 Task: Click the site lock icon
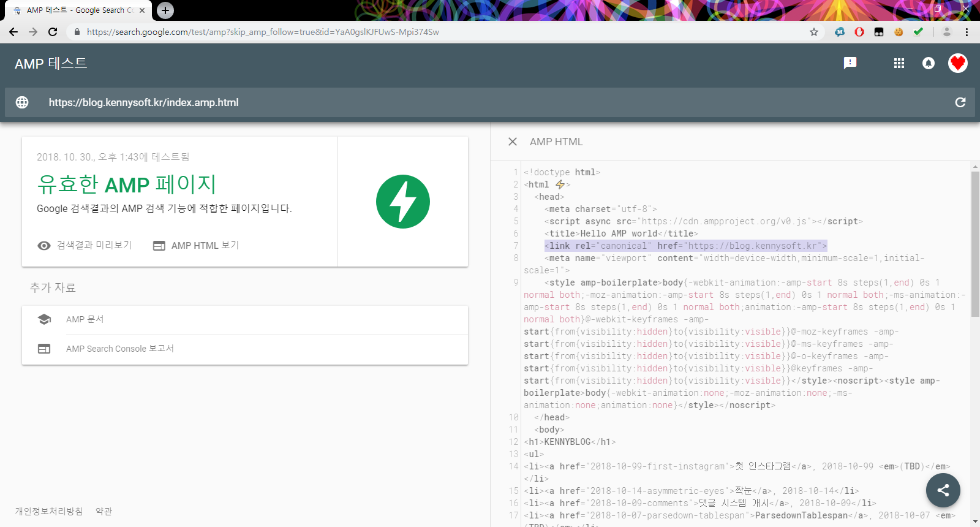point(77,32)
